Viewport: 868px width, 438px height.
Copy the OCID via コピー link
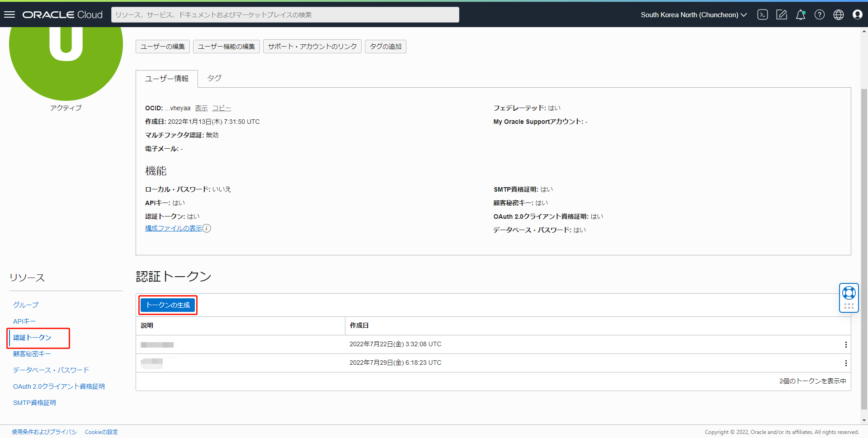222,108
